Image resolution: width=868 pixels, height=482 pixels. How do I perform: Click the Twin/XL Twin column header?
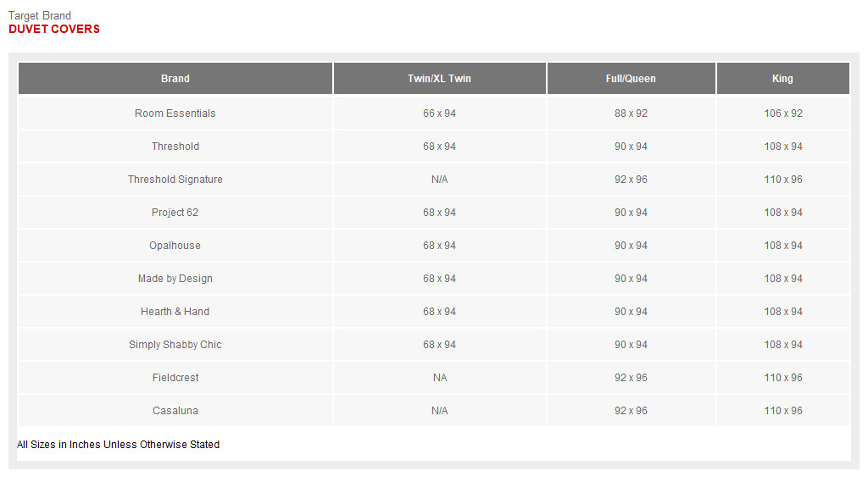(439, 79)
